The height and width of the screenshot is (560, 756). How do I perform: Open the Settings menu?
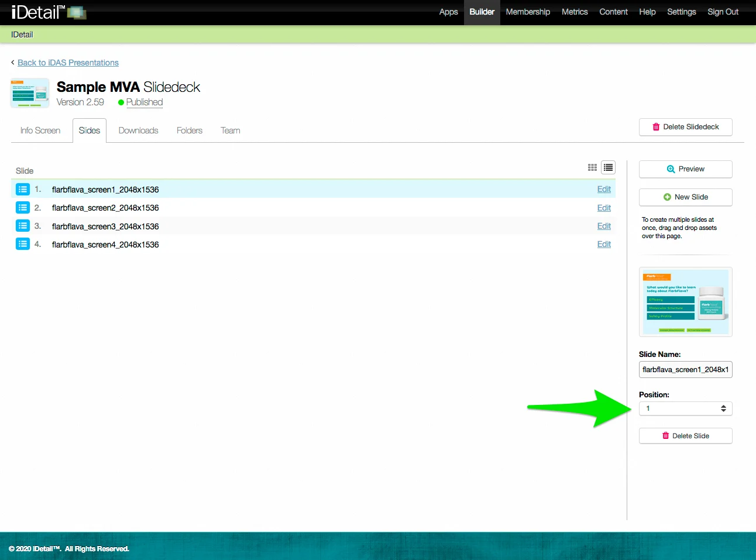(682, 12)
